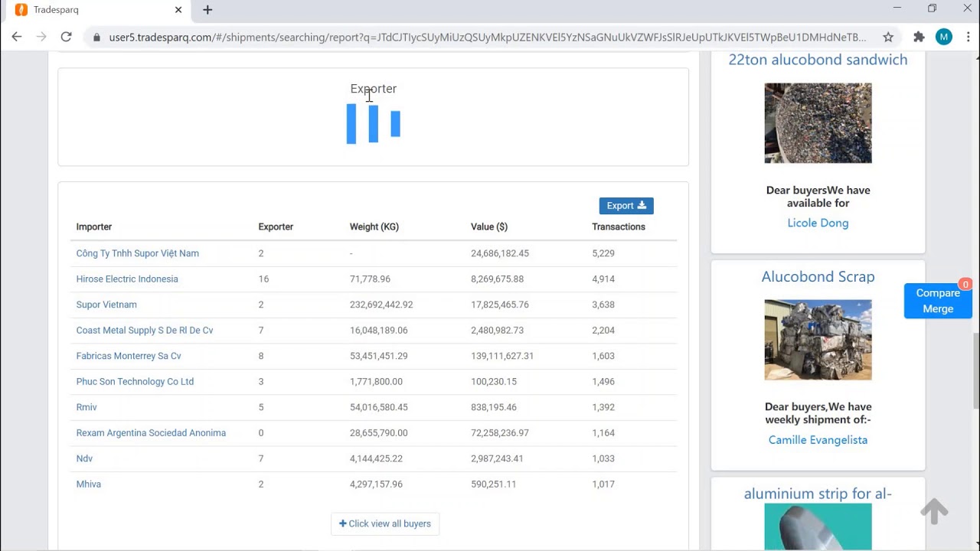Minimize the Chrome browser window
980x551 pixels.
coord(897,8)
